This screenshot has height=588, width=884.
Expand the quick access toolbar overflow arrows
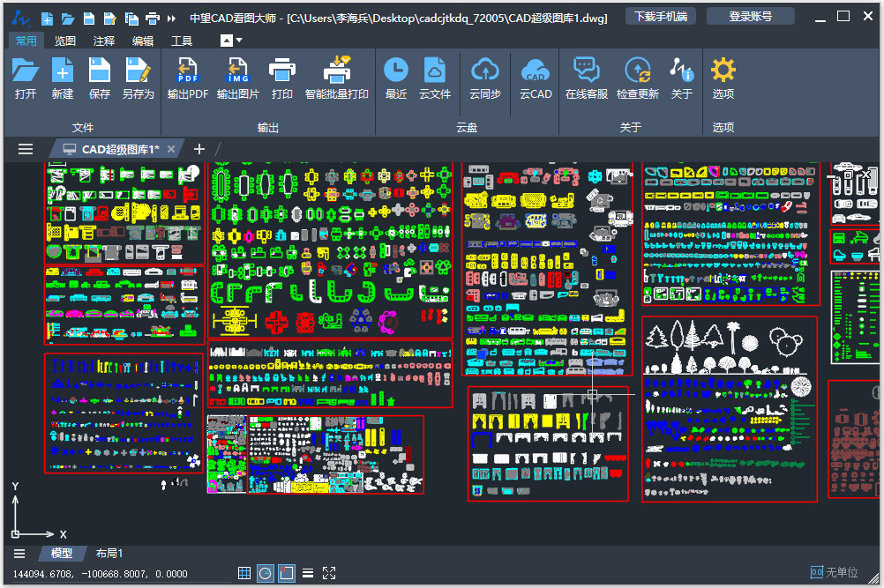click(x=171, y=18)
